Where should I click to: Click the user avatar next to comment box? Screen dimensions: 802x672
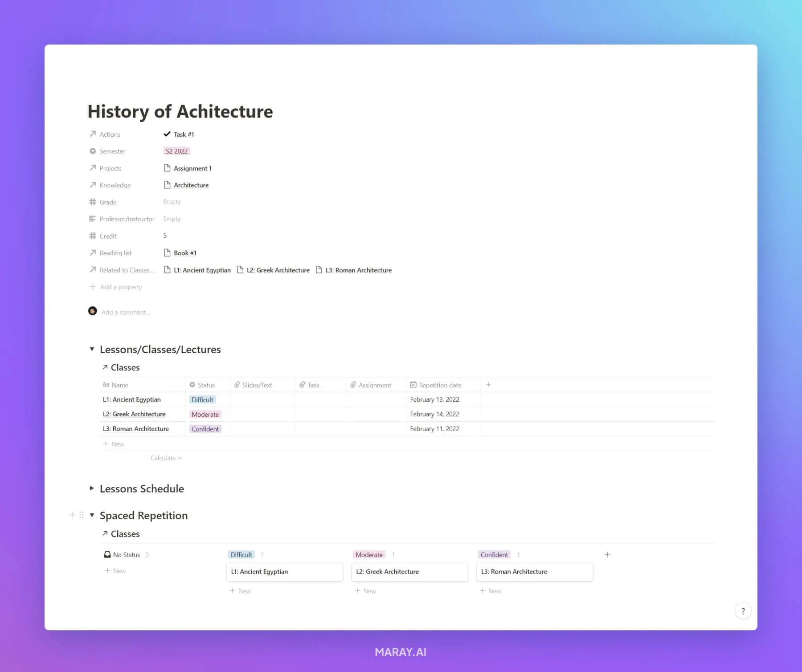(x=92, y=311)
